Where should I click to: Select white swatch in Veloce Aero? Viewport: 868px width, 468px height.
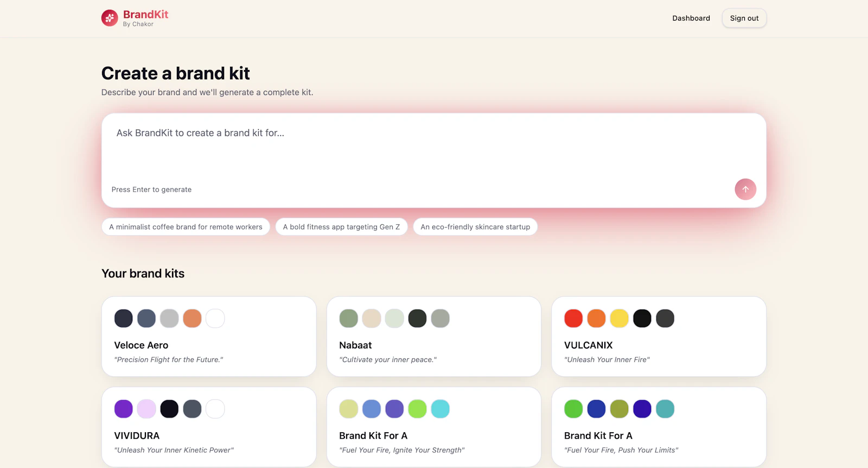tap(215, 319)
